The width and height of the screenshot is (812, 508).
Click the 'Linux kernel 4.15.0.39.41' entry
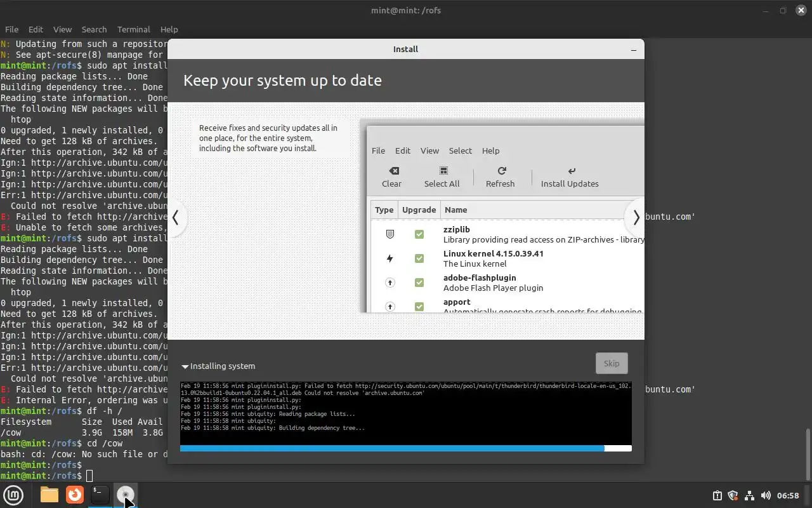click(494, 253)
